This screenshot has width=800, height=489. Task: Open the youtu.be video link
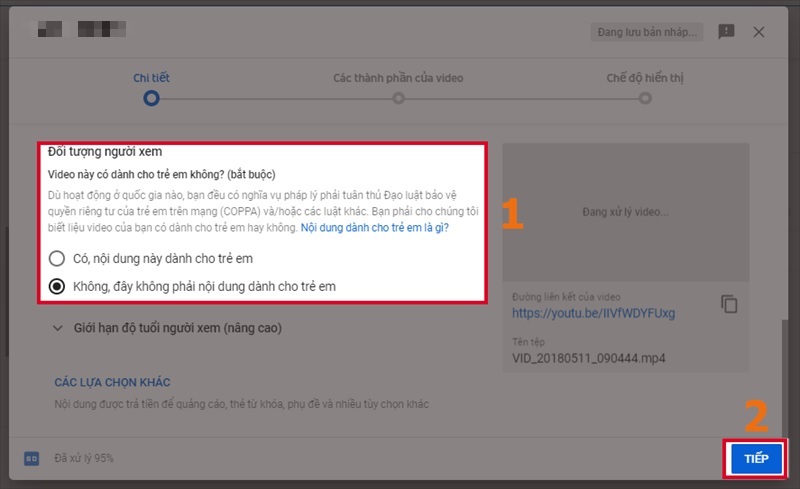click(593, 313)
